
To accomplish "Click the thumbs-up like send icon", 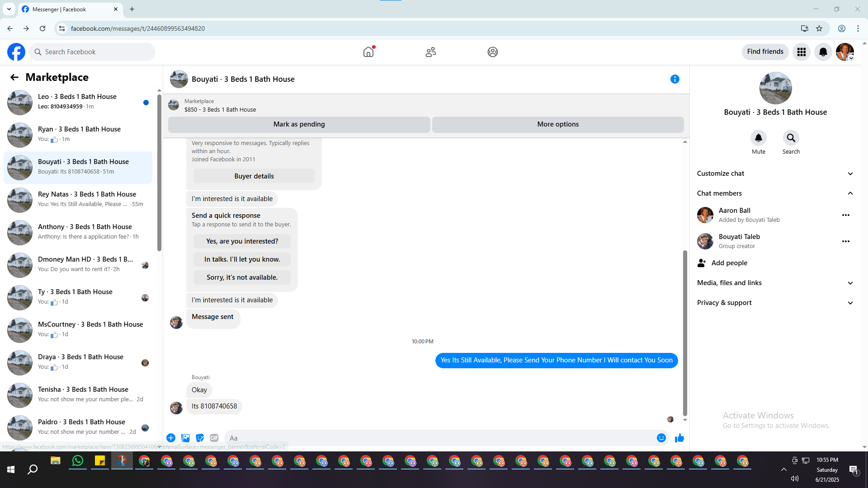I will pos(679,438).
